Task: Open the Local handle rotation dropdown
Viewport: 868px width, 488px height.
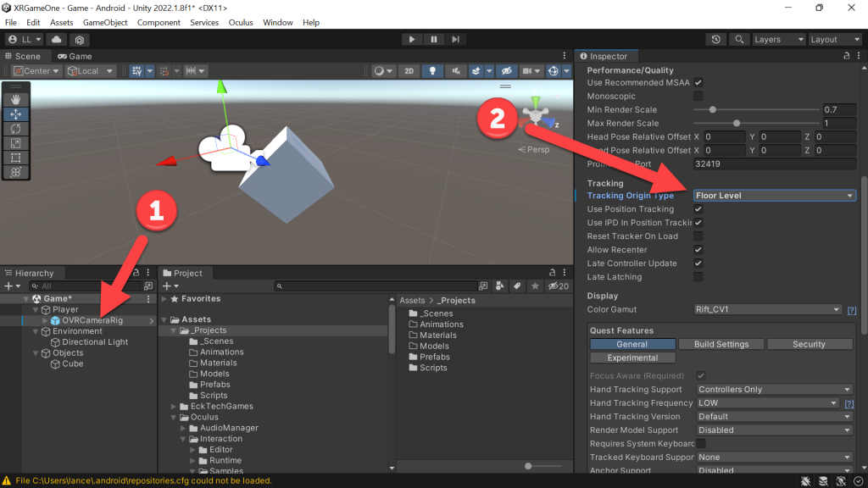Action: [x=90, y=71]
